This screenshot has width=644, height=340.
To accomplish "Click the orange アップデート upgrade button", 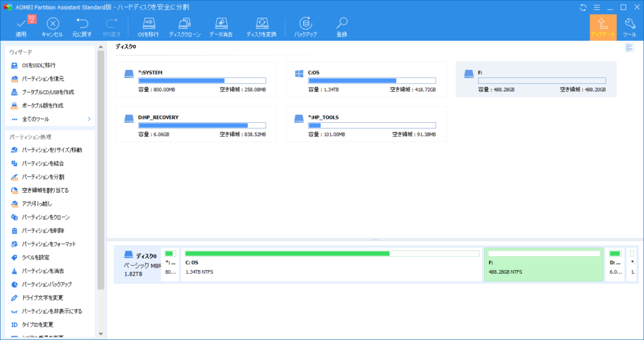I will tap(603, 27).
